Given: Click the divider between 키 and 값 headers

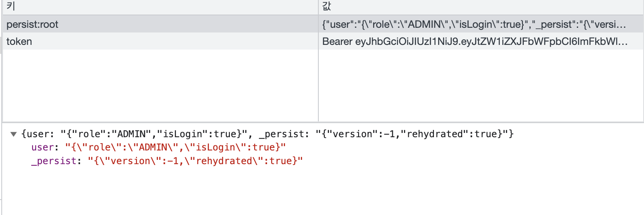Looking at the screenshot, I should 318,7.
